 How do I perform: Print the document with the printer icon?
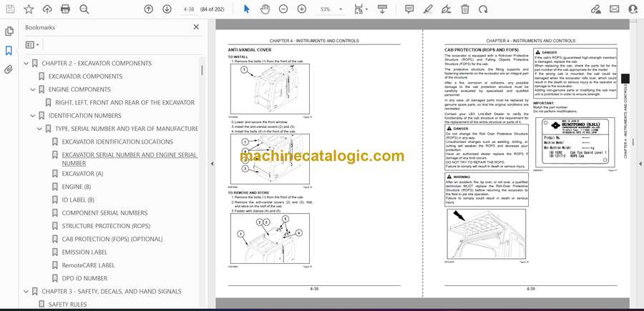[x=65, y=9]
